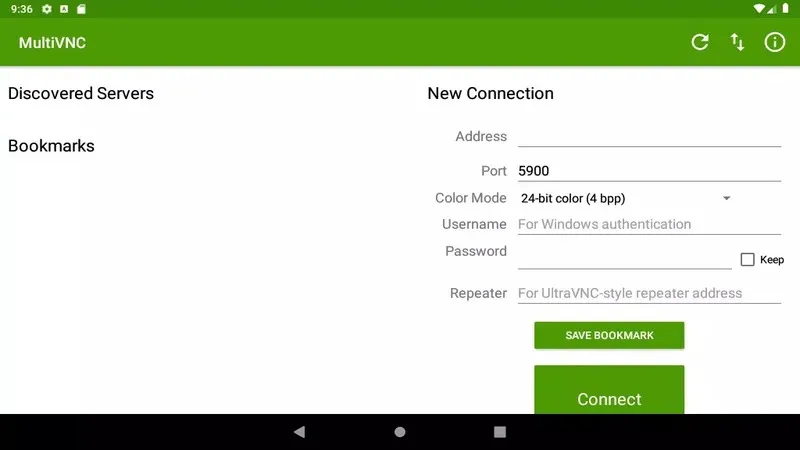The width and height of the screenshot is (800, 450).
Task: Tap the Address label
Action: (481, 136)
